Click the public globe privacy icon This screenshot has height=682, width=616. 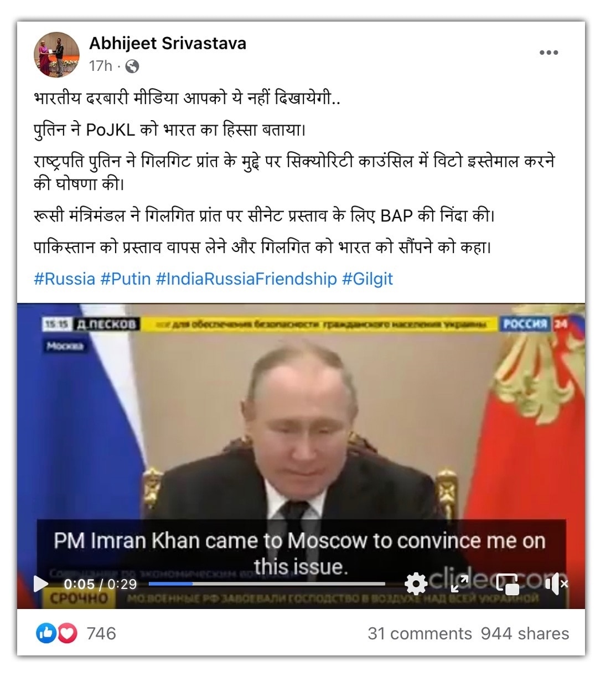click(132, 66)
